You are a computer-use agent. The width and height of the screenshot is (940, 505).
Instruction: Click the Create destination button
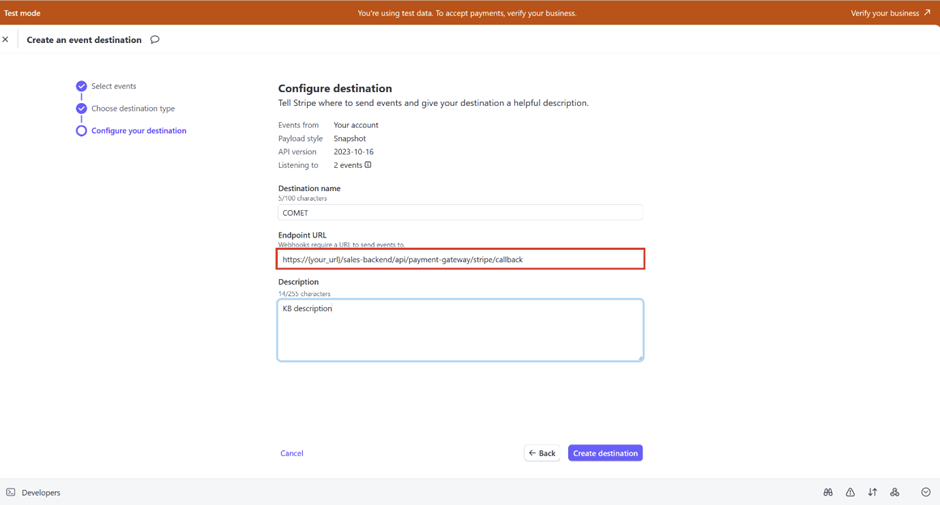[605, 453]
